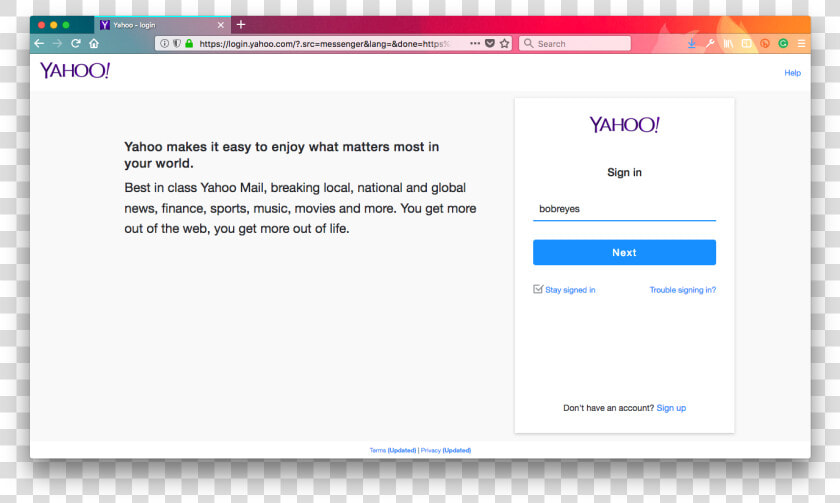Open developer tools wrench icon

point(710,43)
